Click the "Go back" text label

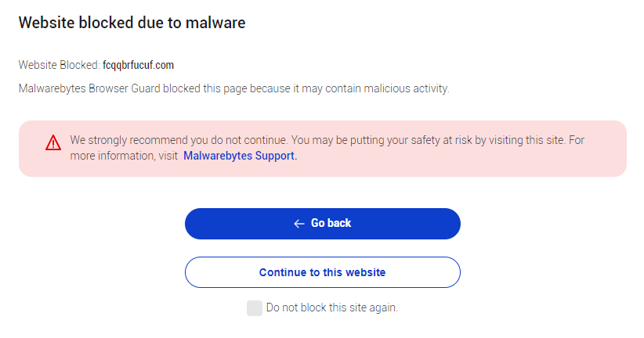pyautogui.click(x=331, y=224)
